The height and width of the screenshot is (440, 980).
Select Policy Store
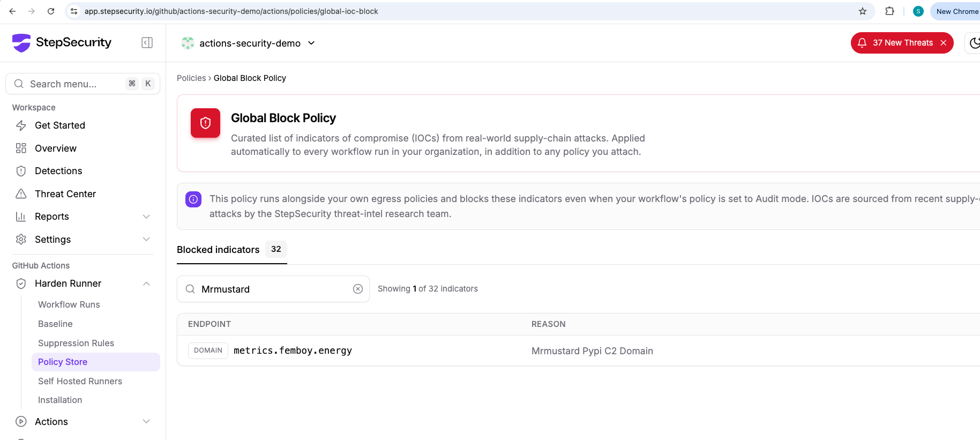(95, 362)
